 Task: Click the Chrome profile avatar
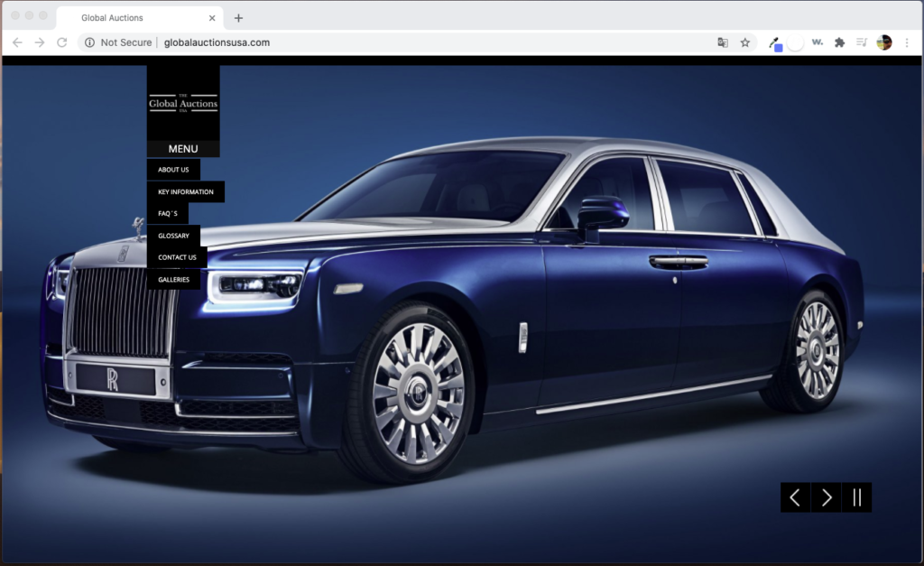coord(884,42)
